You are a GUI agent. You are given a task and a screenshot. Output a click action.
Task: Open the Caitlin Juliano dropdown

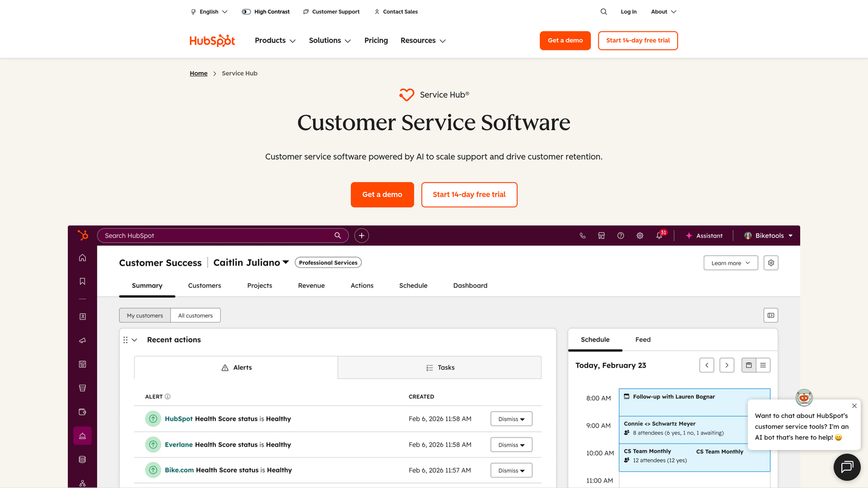click(x=251, y=262)
